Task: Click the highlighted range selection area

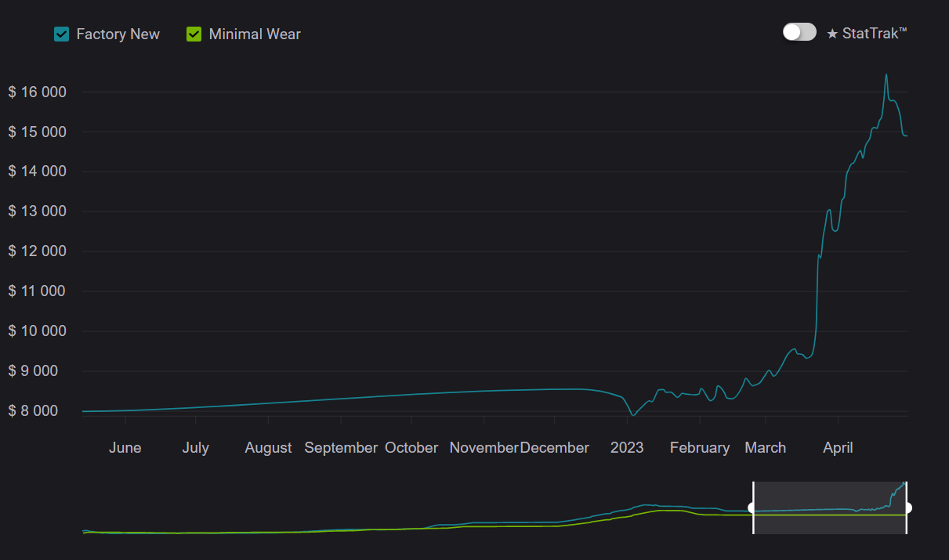Action: 831,507
